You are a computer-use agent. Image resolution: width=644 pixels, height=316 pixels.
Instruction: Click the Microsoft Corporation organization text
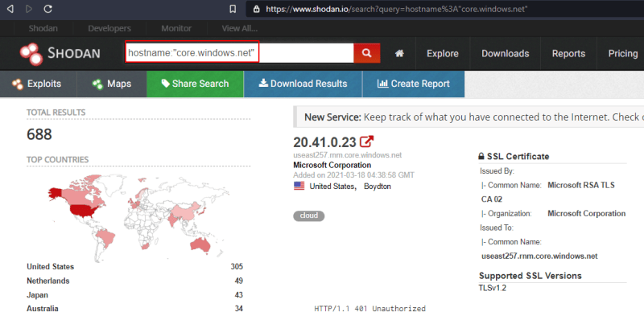[x=332, y=165]
